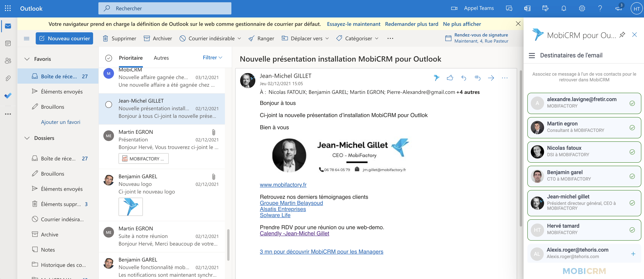Select the Jean-Michel GILLET message circle
Viewport: 644px width, 279px height.
(x=108, y=105)
